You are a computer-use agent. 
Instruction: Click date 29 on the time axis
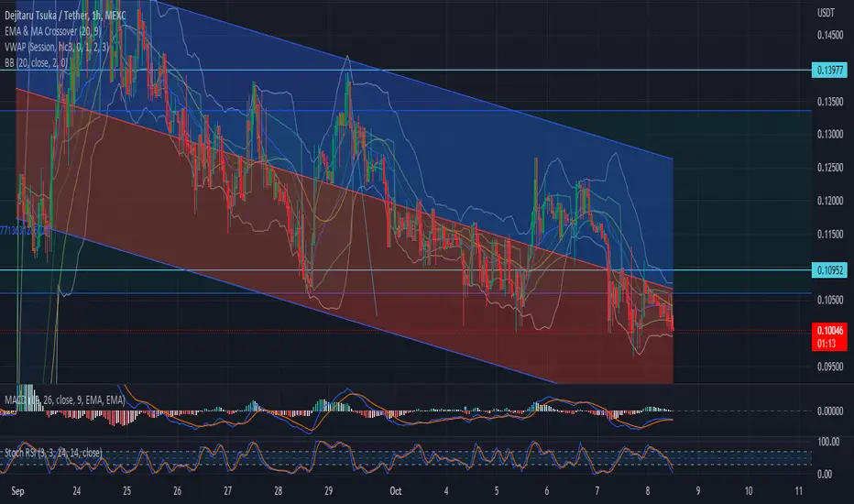328,491
